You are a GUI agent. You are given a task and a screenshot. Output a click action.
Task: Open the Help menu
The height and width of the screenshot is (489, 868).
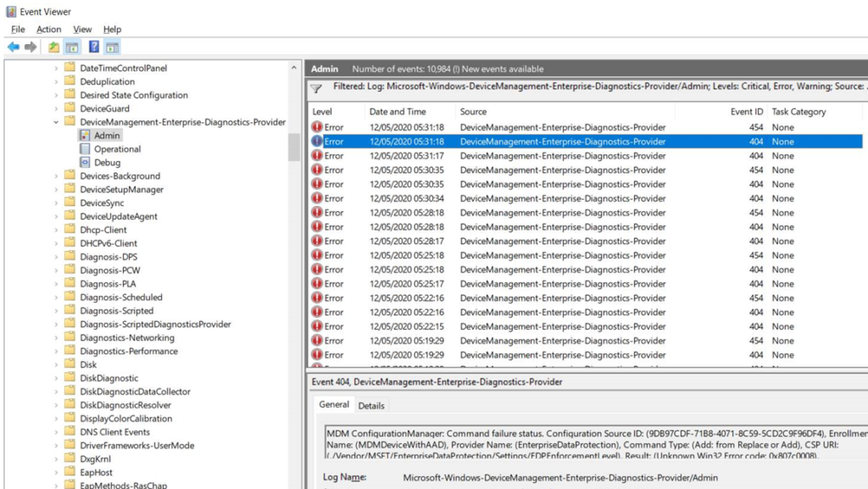pyautogui.click(x=113, y=30)
